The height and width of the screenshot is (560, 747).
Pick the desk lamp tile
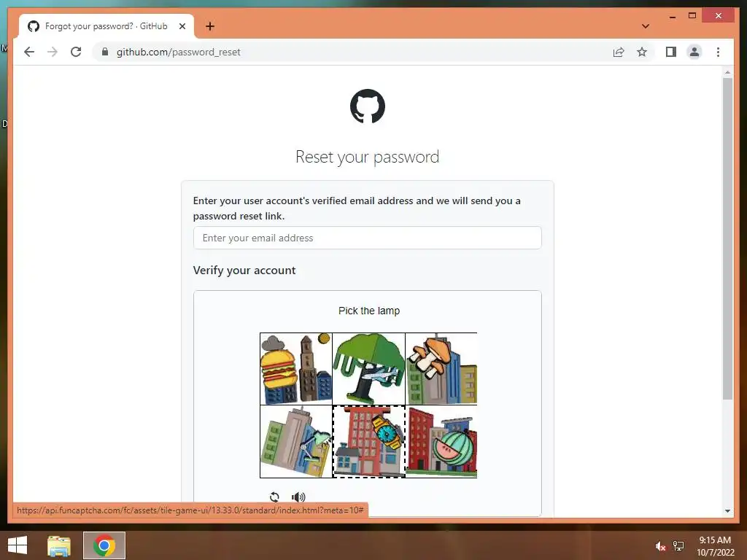(x=296, y=441)
